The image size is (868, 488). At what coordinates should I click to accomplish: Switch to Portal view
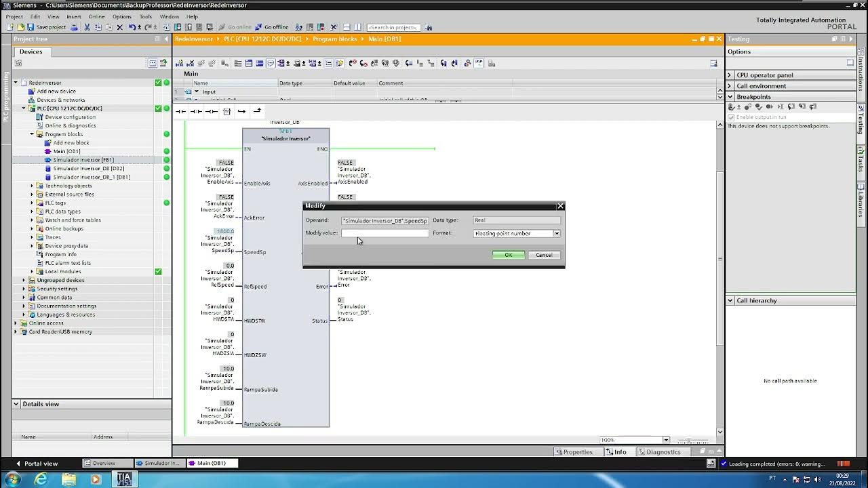(x=37, y=464)
